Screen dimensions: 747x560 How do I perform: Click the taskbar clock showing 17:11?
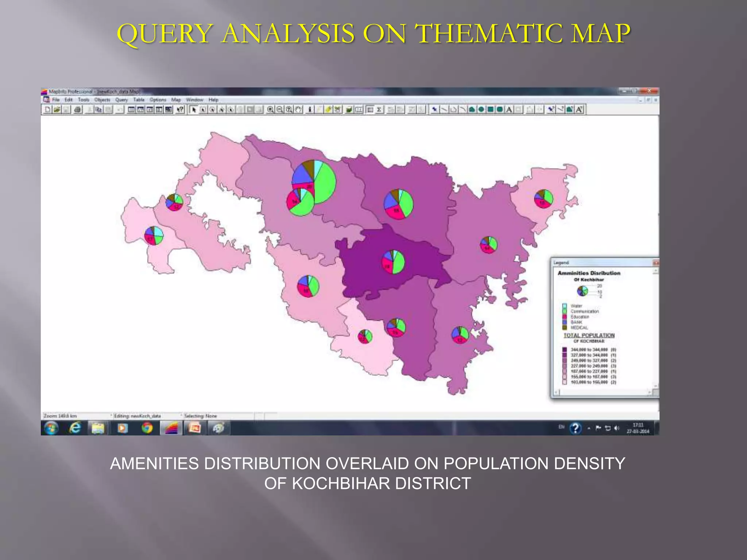(x=638, y=428)
